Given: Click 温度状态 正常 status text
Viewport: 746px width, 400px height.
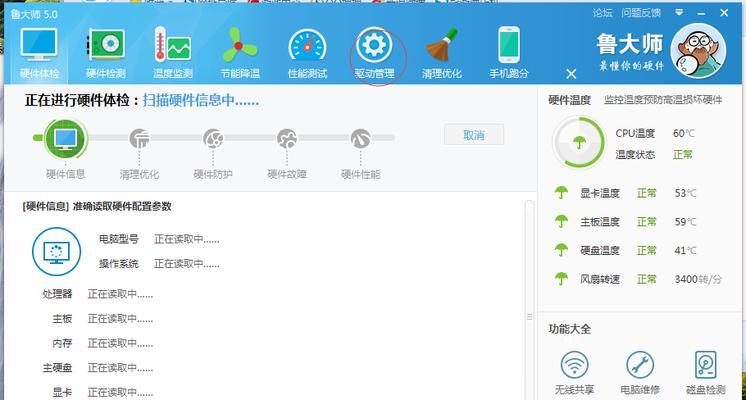Looking at the screenshot, I should click(683, 155).
